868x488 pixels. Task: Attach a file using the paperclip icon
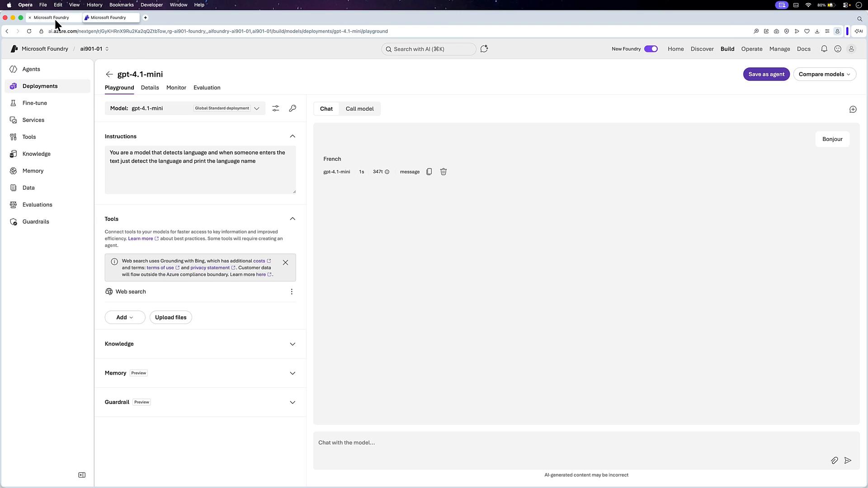point(834,460)
